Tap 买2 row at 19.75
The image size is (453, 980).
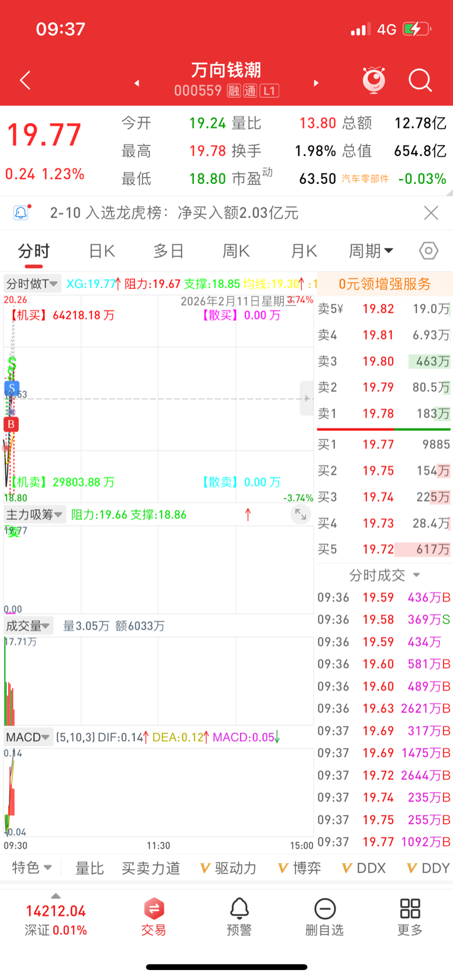385,471
